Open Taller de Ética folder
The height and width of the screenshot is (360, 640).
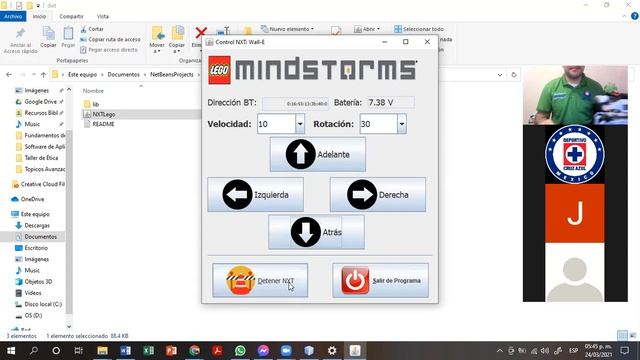click(41, 158)
